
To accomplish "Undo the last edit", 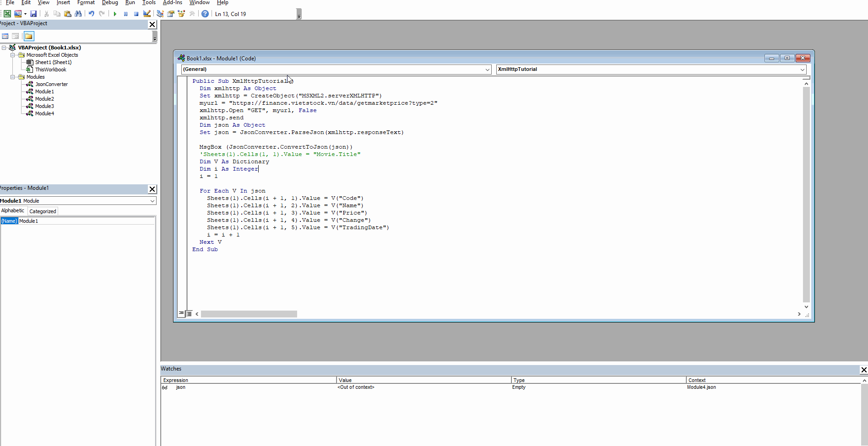I will pos(91,14).
